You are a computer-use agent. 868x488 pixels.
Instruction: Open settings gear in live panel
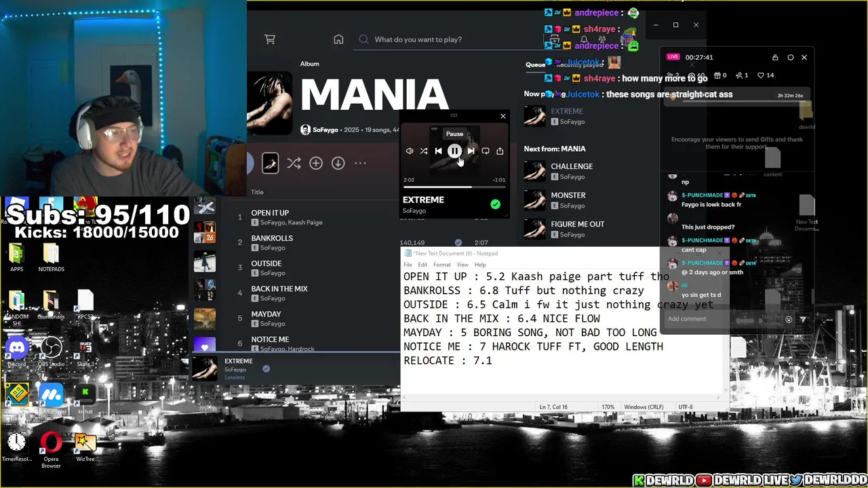click(790, 58)
